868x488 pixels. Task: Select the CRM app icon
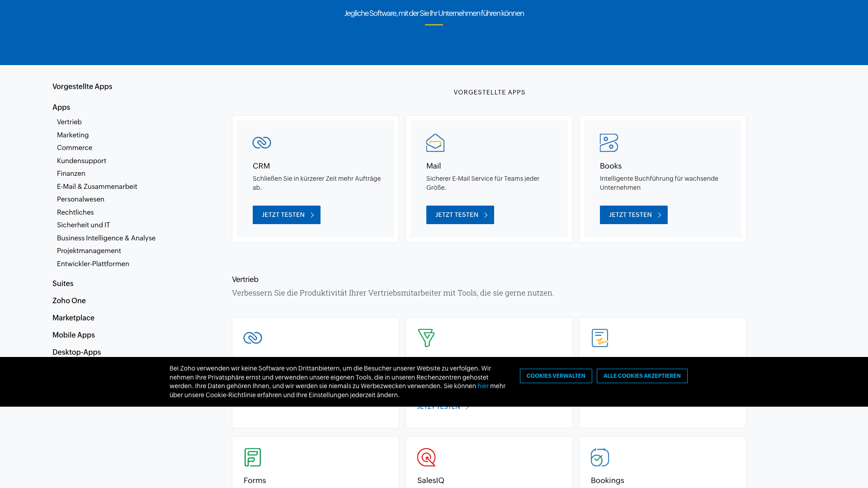(261, 143)
